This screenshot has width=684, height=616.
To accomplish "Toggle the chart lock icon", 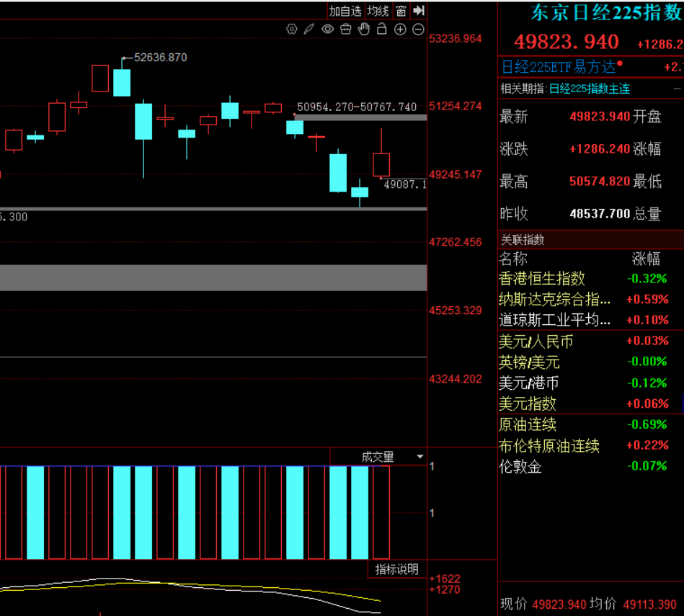I will pos(382,30).
